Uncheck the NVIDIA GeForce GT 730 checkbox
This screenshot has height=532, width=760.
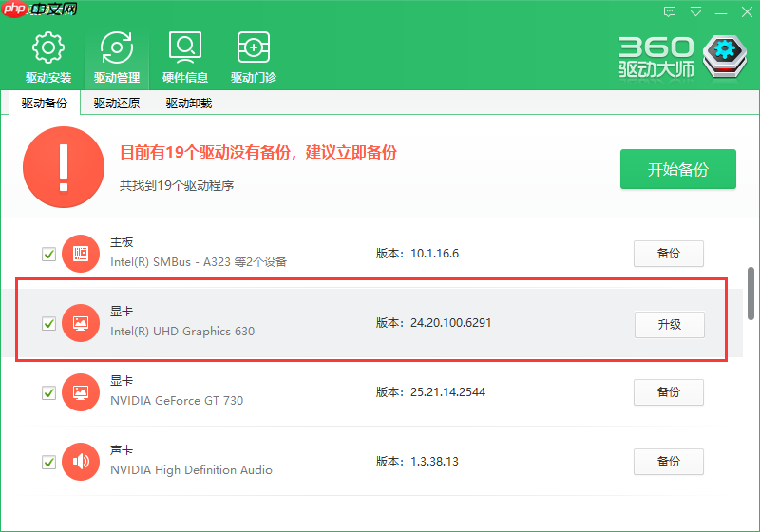(48, 392)
